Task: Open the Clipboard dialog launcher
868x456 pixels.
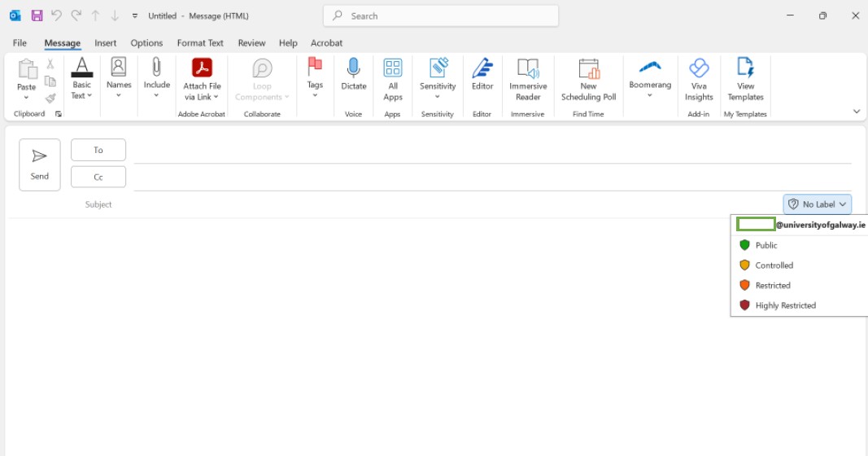Action: (x=59, y=114)
